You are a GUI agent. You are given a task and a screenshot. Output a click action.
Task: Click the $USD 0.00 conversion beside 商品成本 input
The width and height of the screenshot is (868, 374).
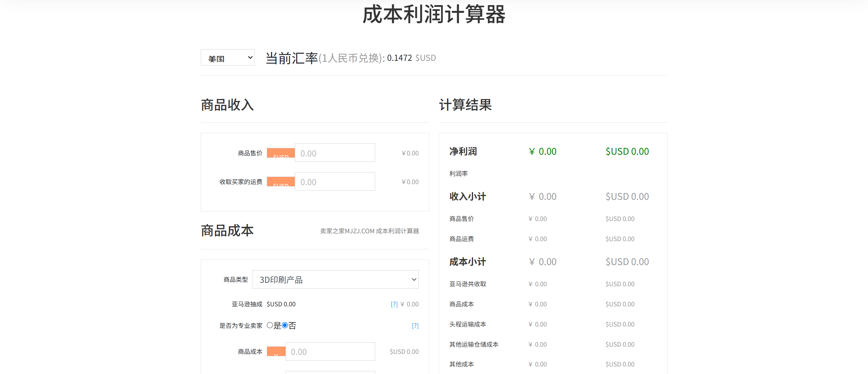(x=404, y=352)
